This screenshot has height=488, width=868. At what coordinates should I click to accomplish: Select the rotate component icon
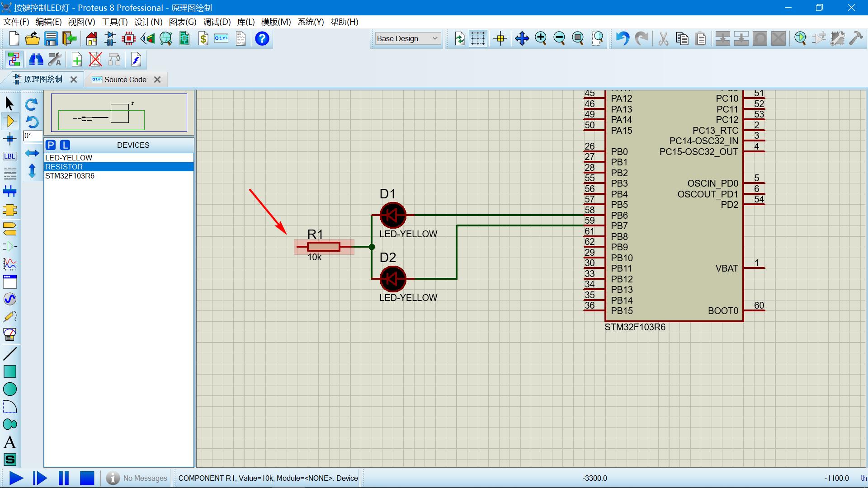point(32,103)
